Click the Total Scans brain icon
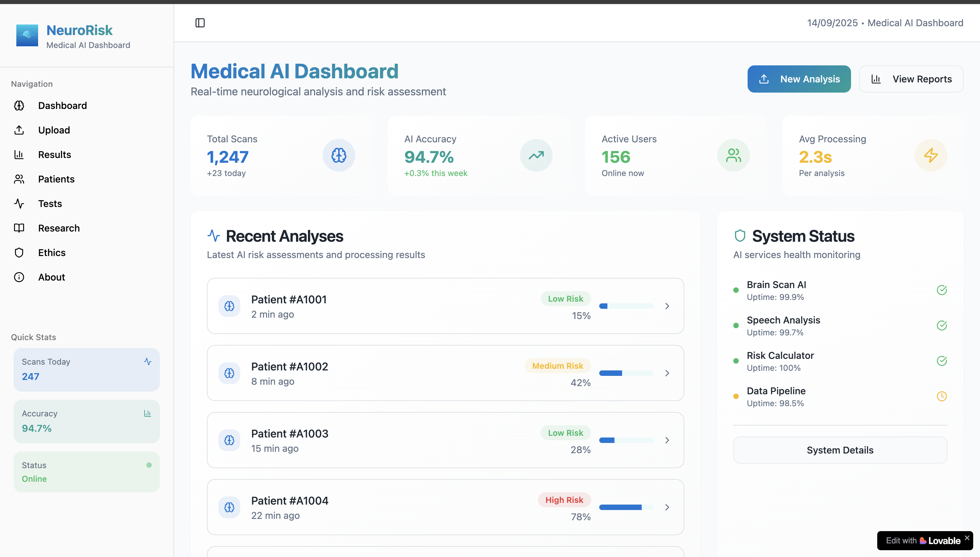This screenshot has height=557, width=980. point(339,155)
